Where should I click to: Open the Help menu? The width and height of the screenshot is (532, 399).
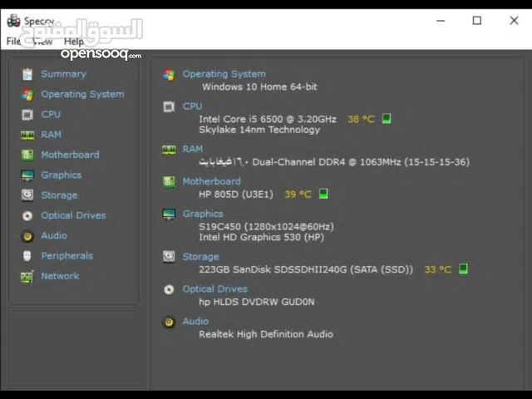(74, 42)
